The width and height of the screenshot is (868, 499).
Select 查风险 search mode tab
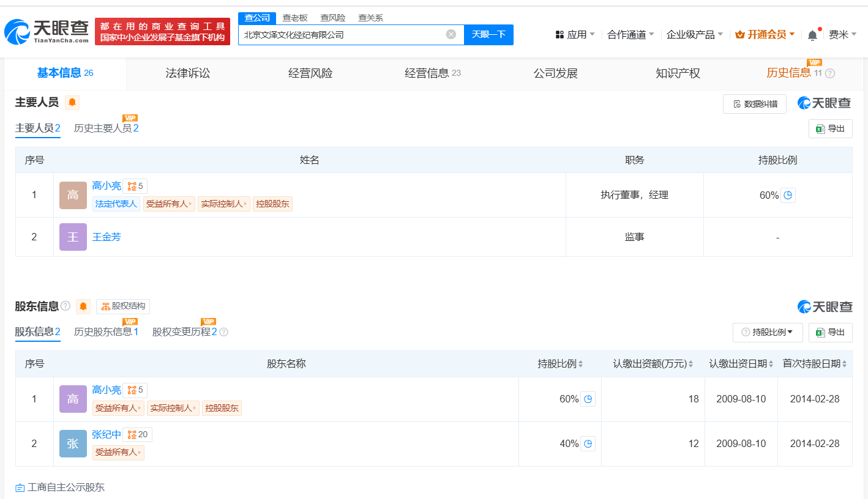333,18
